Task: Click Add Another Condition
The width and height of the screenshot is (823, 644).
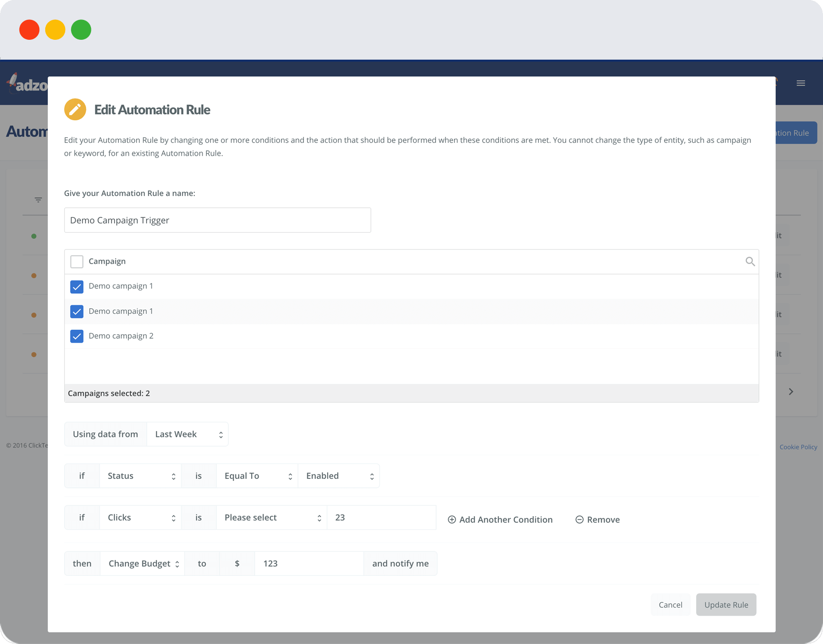Action: (500, 520)
